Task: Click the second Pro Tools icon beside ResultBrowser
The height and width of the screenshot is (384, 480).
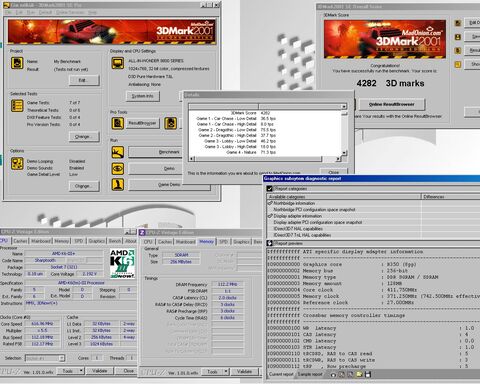Action: [x=170, y=123]
